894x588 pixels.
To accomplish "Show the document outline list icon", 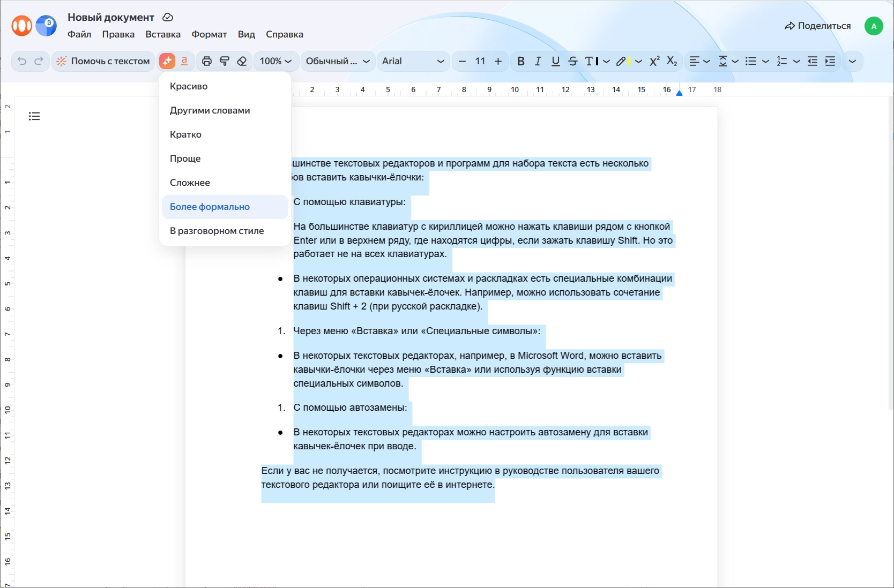I will [34, 116].
